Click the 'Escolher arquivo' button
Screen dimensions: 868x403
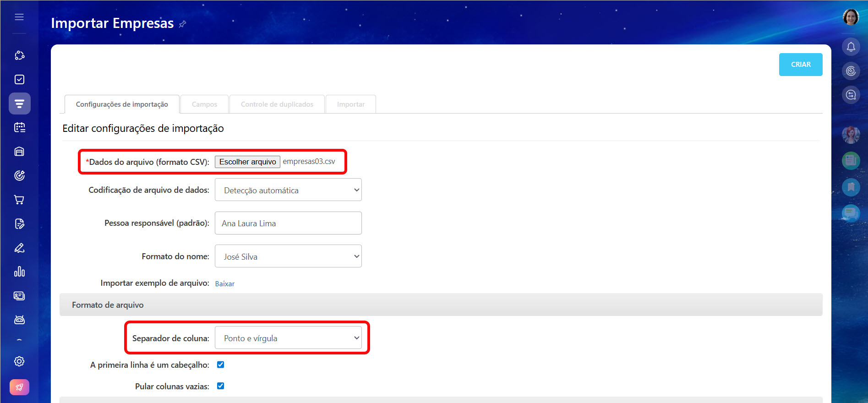(247, 162)
